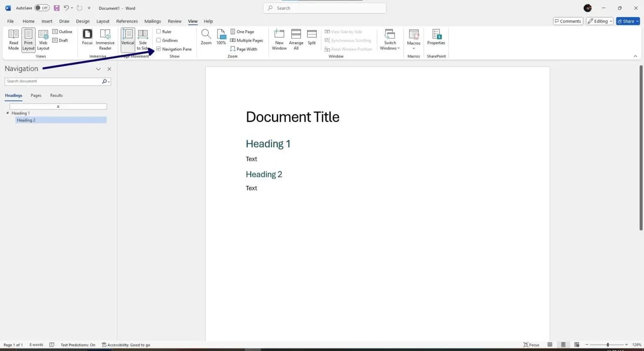Collapse Heading 1 in navigation tree
Image resolution: width=644 pixels, height=351 pixels.
tap(8, 113)
